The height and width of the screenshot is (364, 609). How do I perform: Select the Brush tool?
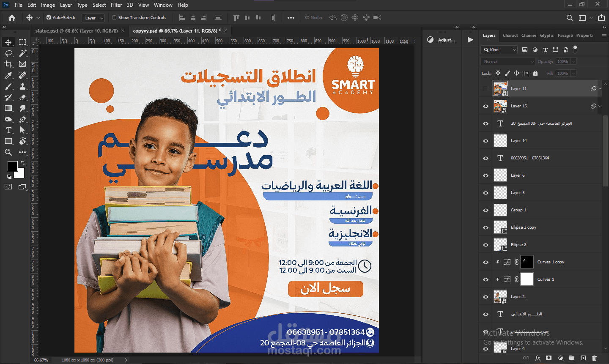[8, 86]
